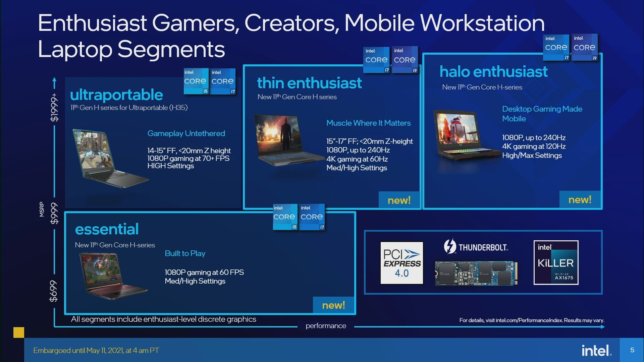Image resolution: width=644 pixels, height=362 pixels.
Task: Click 'Built to Play' tagline
Action: click(185, 253)
